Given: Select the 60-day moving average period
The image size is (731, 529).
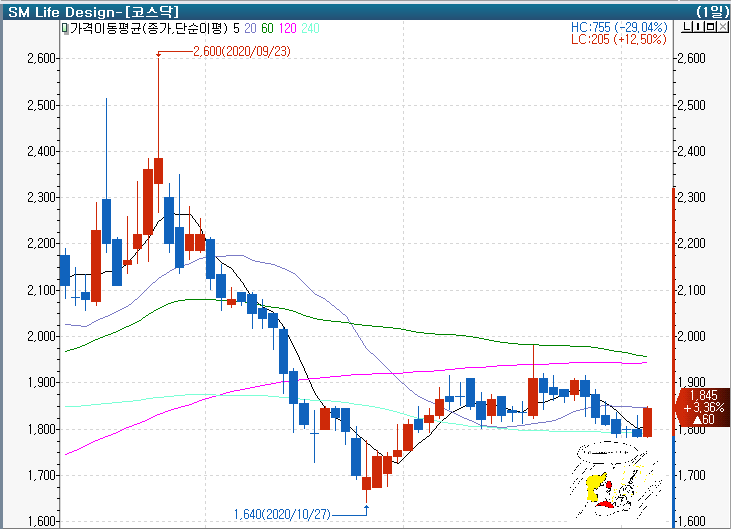Looking at the screenshot, I should 267,29.
